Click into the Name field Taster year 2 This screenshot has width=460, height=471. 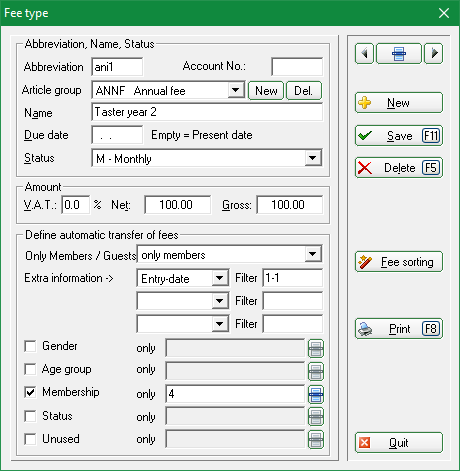[x=207, y=112]
